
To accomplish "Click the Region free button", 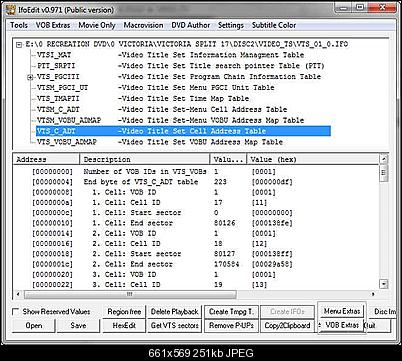I will 124,312.
